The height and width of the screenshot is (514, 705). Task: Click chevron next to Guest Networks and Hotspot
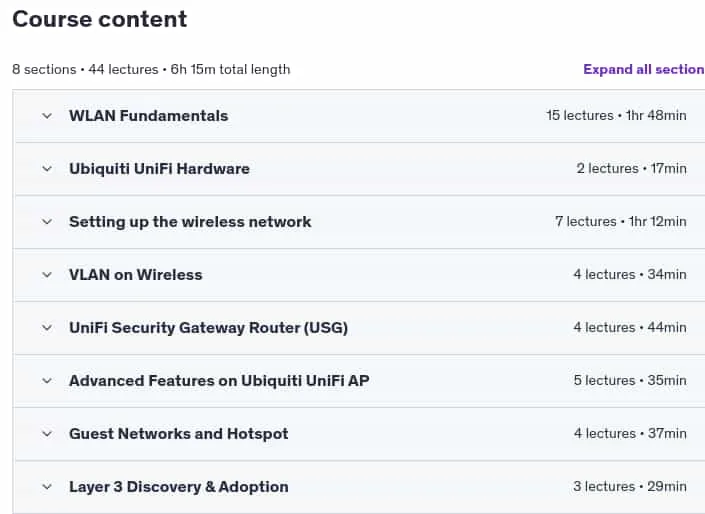(47, 434)
